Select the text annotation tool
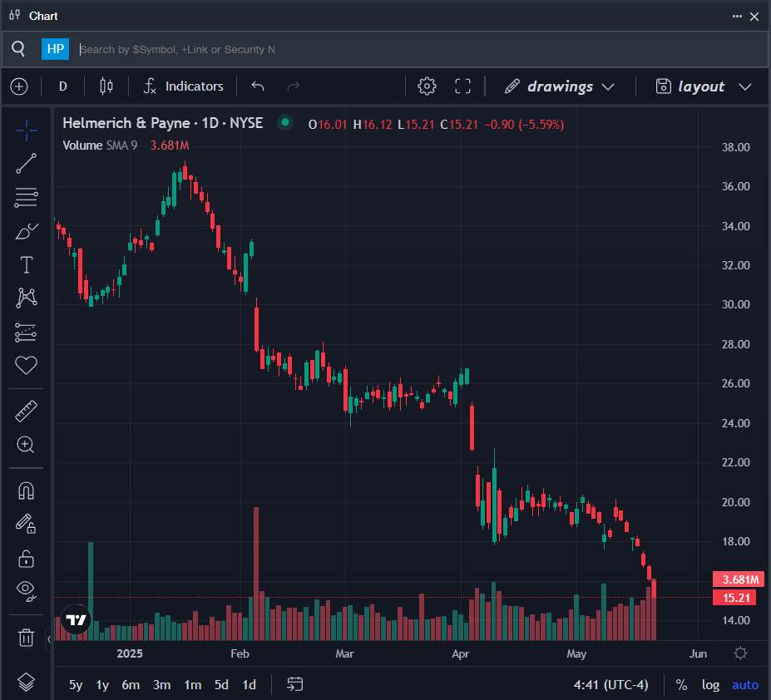This screenshot has width=771, height=700. (x=26, y=265)
